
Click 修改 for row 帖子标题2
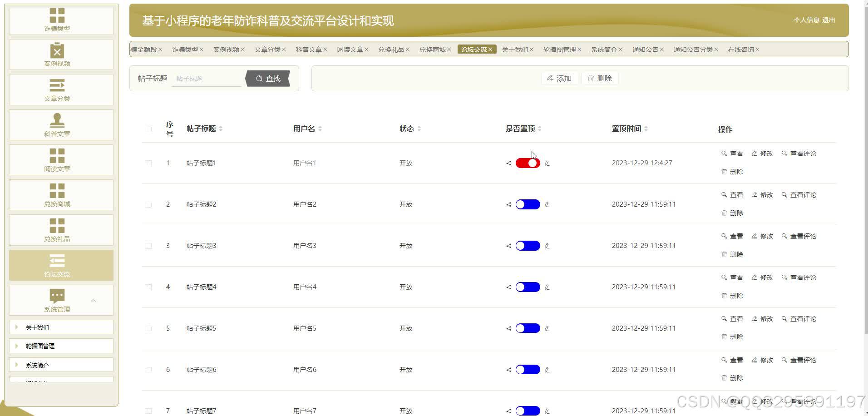click(x=762, y=195)
